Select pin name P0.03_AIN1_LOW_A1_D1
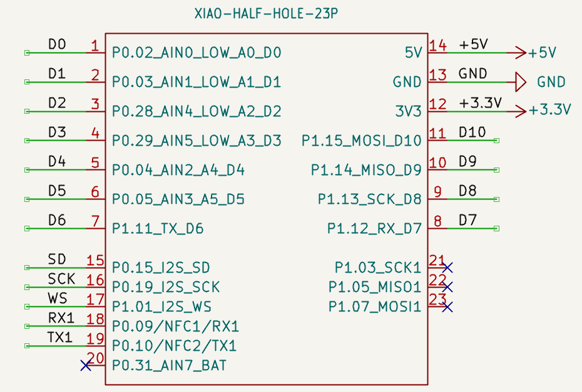 [197, 82]
